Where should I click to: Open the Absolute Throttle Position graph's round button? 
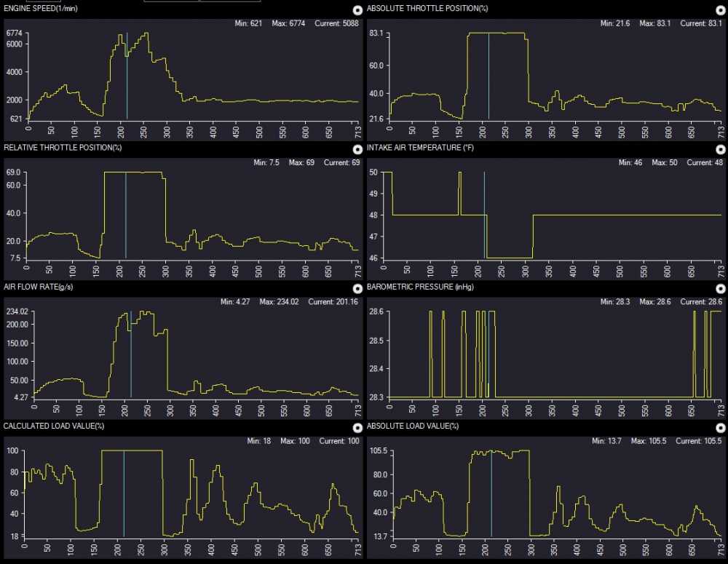point(721,10)
